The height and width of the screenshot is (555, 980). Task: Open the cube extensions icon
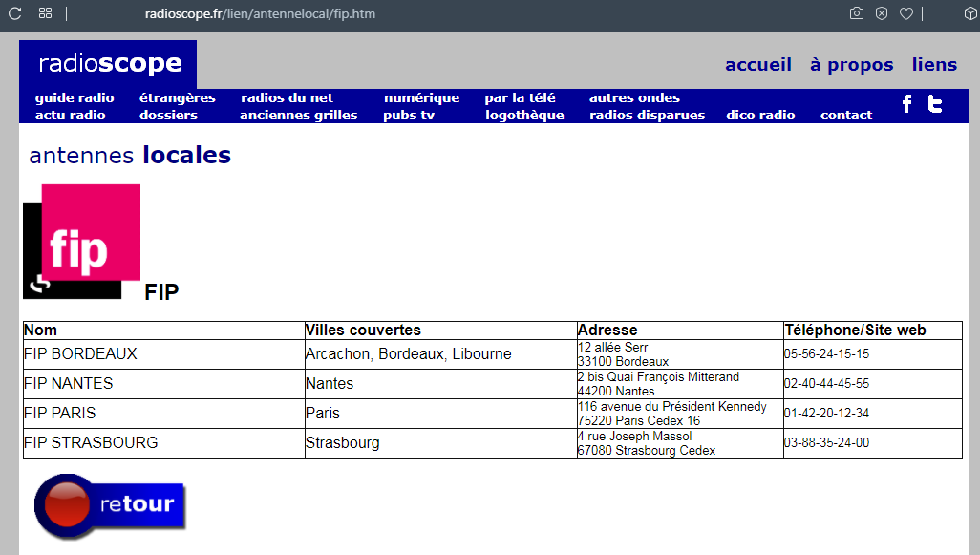[x=970, y=13]
